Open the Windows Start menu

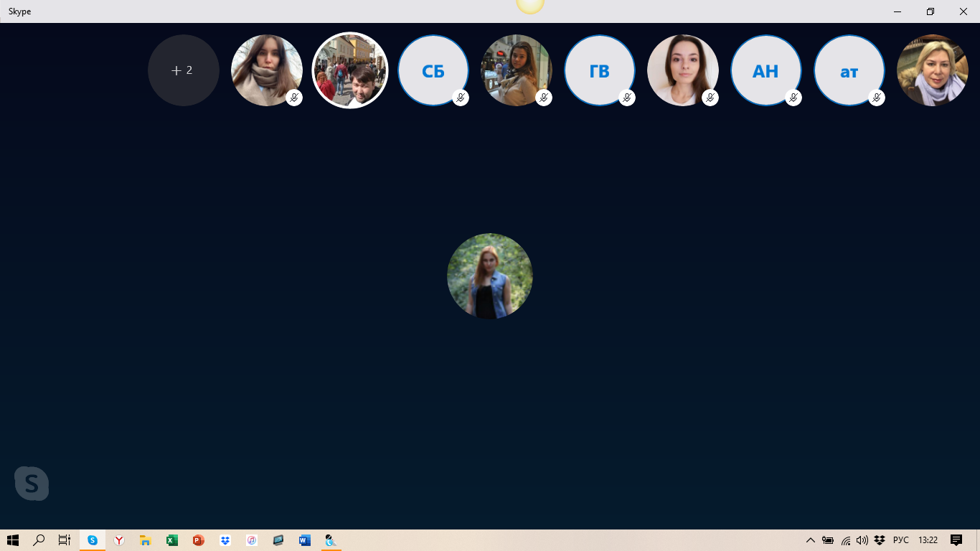[12, 540]
